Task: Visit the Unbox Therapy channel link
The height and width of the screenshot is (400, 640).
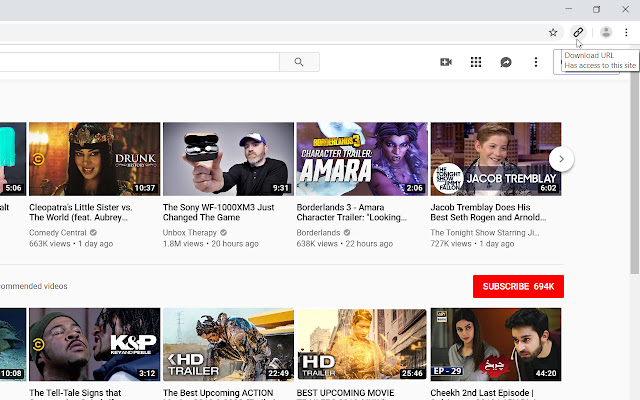Action: click(x=194, y=232)
